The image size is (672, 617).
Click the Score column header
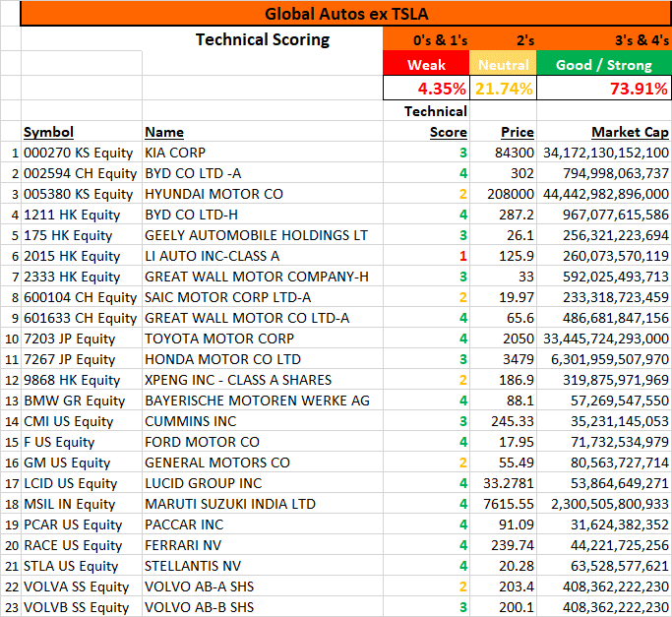[426, 131]
